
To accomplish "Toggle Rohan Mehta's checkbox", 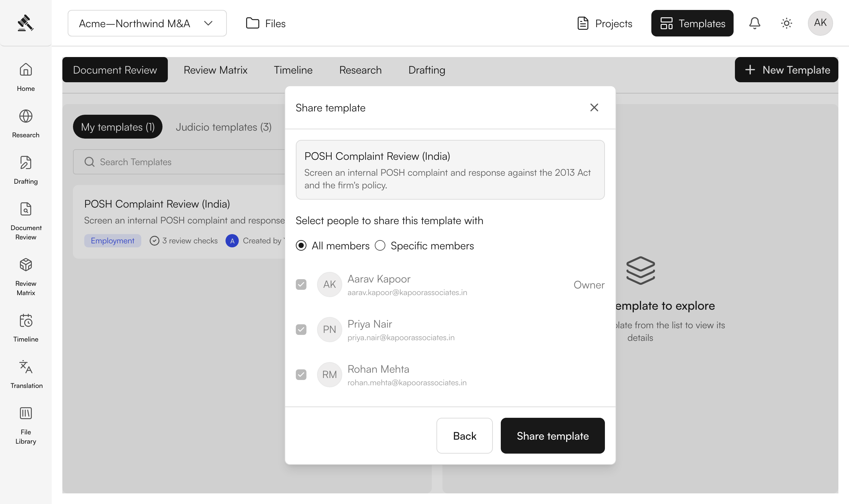I will (x=301, y=375).
